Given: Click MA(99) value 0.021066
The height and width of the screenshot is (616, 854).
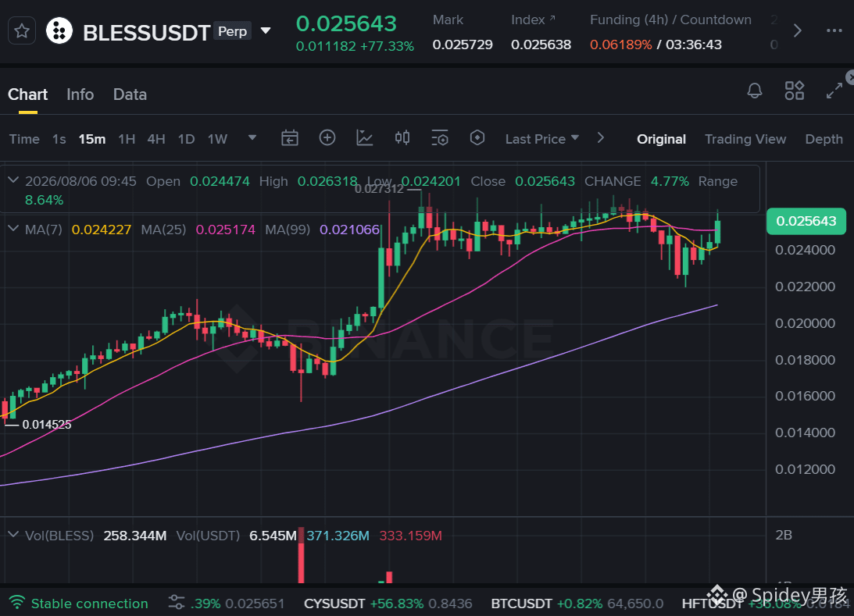Looking at the screenshot, I should pyautogui.click(x=349, y=230).
